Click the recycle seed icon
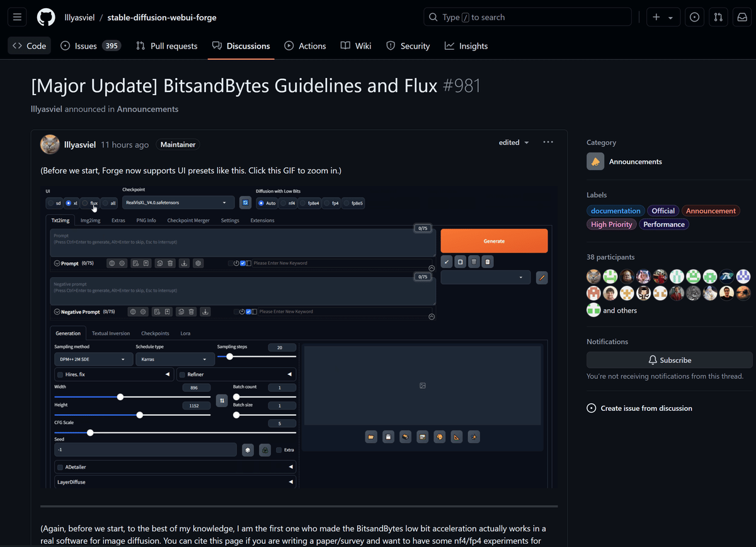This screenshot has height=547, width=756. (x=265, y=450)
